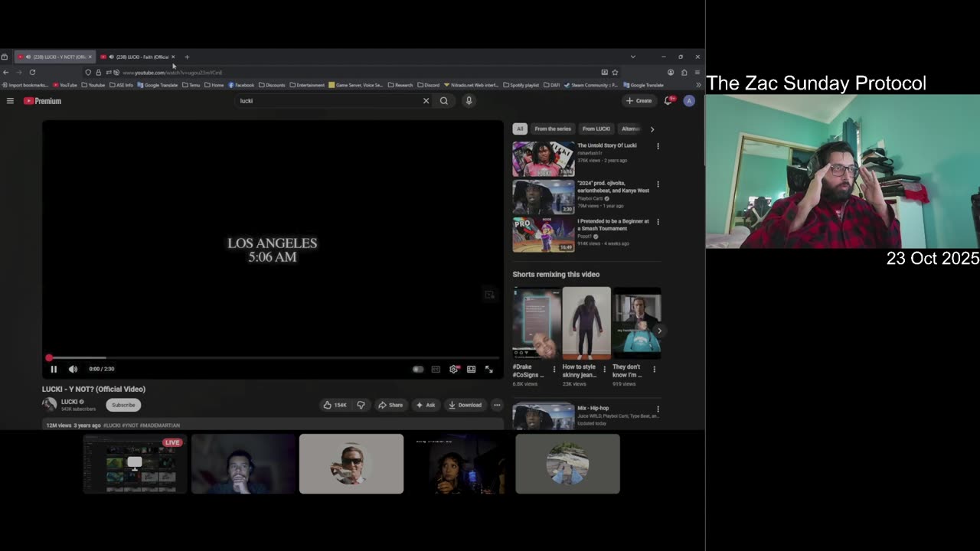Like the Y NOT? video
The image size is (980, 551).
(335, 405)
